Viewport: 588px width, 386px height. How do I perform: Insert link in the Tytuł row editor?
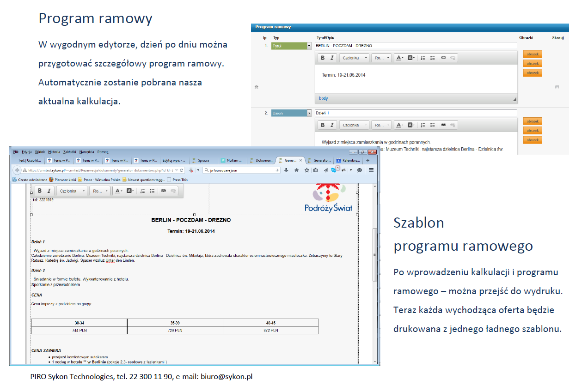tap(443, 58)
